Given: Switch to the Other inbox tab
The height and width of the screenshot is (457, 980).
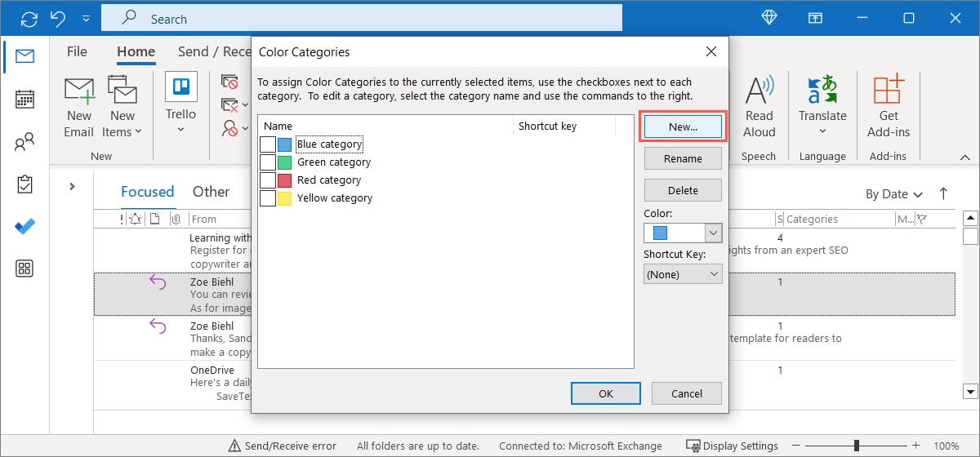Looking at the screenshot, I should click(x=211, y=192).
